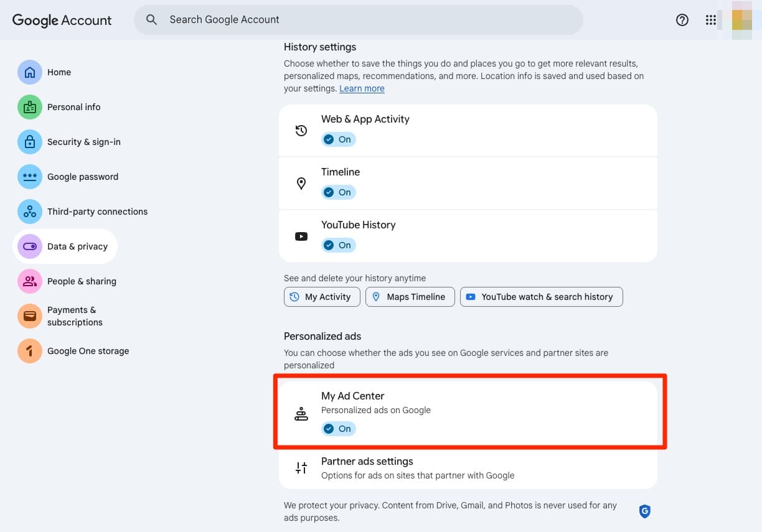Click the search magnifier icon

pos(151,20)
